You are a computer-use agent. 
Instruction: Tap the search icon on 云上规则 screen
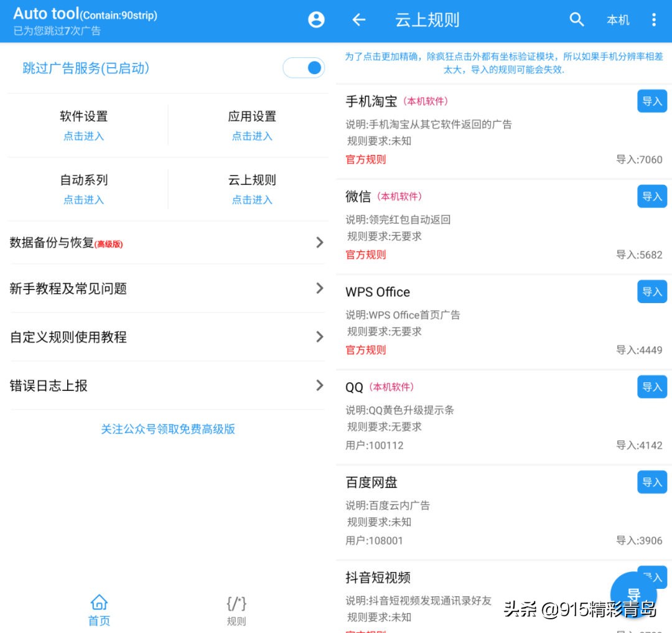tap(577, 19)
